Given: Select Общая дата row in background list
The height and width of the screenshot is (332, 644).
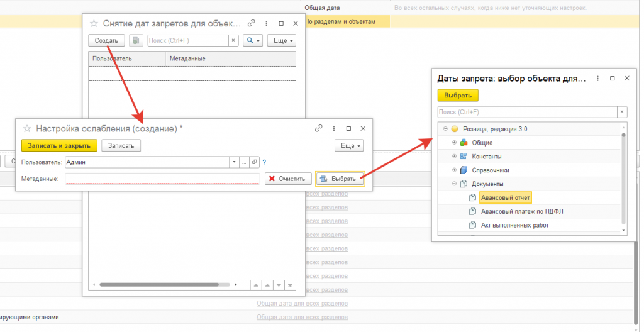Looking at the screenshot, I should pos(322,8).
